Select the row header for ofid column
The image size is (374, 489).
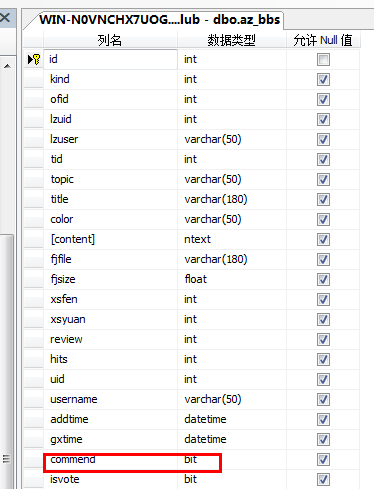pyautogui.click(x=33, y=100)
